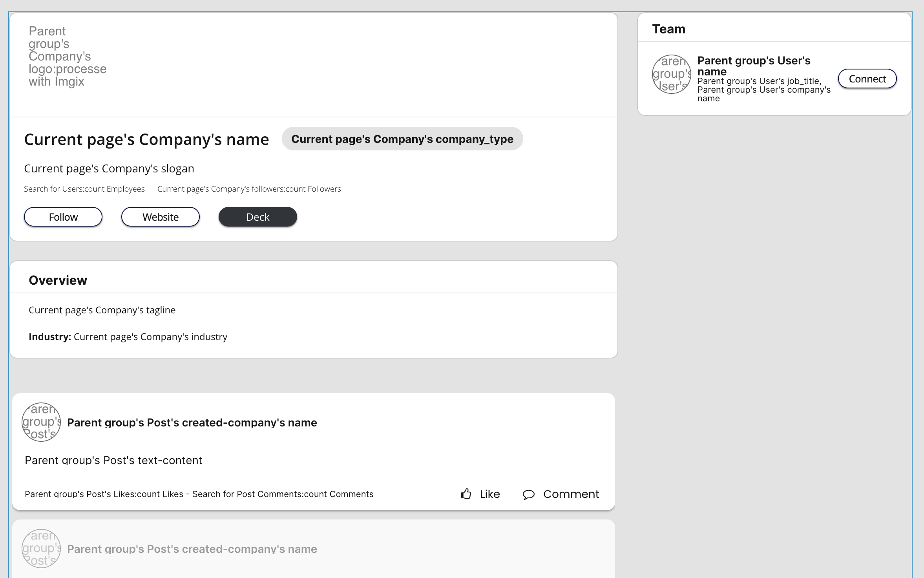Click the Comment label on first post
This screenshot has height=578, width=924.
pyautogui.click(x=571, y=494)
